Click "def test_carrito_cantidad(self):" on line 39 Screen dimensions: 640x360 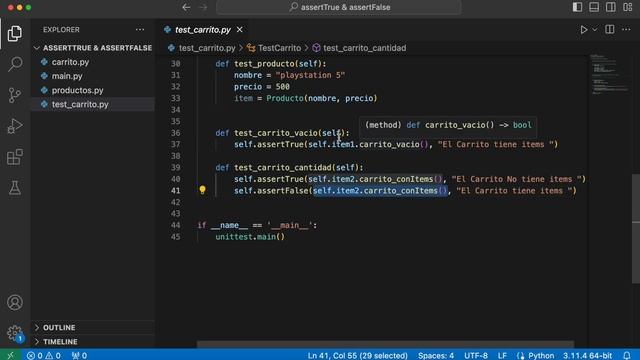(289, 167)
